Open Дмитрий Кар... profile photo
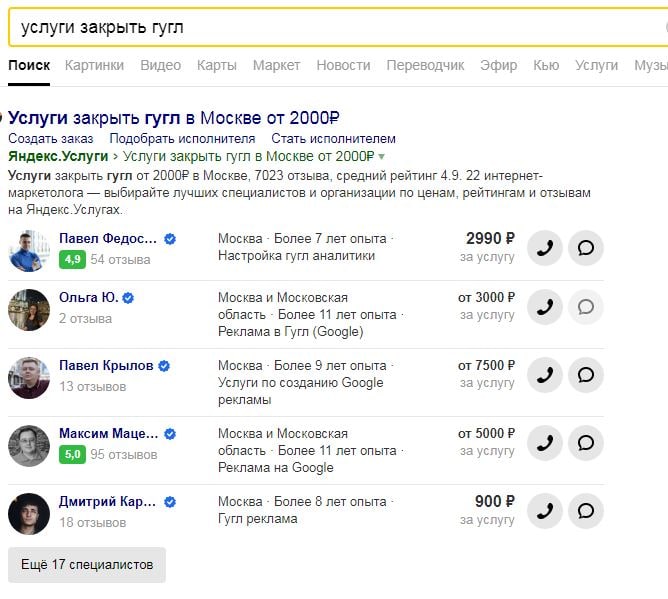The width and height of the screenshot is (668, 599). pos(29,514)
